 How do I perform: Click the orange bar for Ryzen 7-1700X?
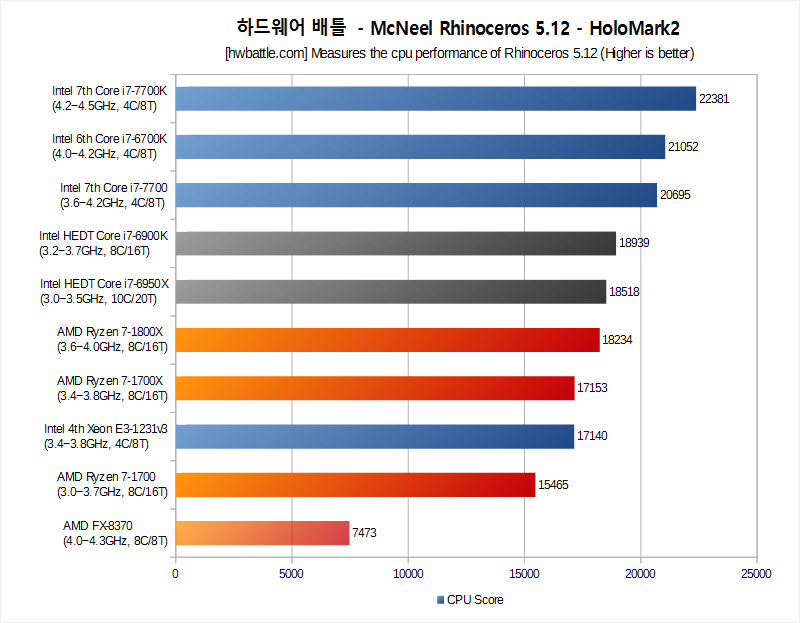(375, 388)
